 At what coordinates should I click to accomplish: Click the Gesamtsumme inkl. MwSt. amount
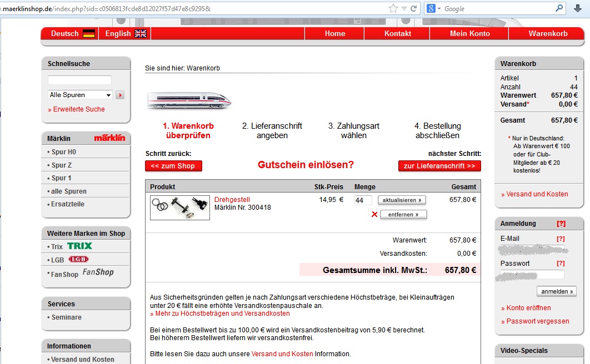tap(460, 270)
